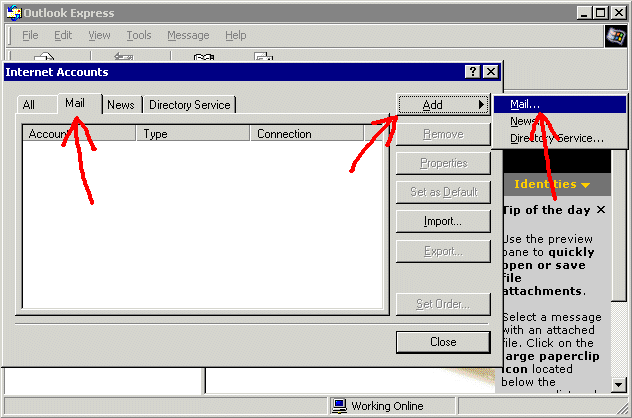Choose Mail... from the Add submenu

tap(560, 104)
